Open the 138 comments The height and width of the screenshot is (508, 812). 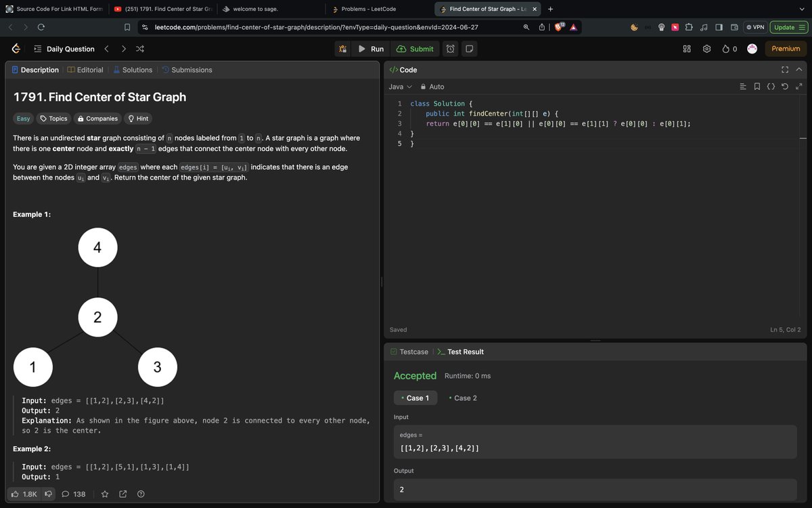(x=74, y=494)
